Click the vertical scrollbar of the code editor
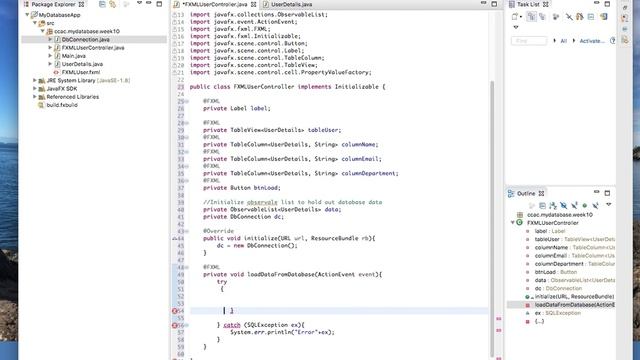The image size is (640, 360). pyautogui.click(x=492, y=218)
